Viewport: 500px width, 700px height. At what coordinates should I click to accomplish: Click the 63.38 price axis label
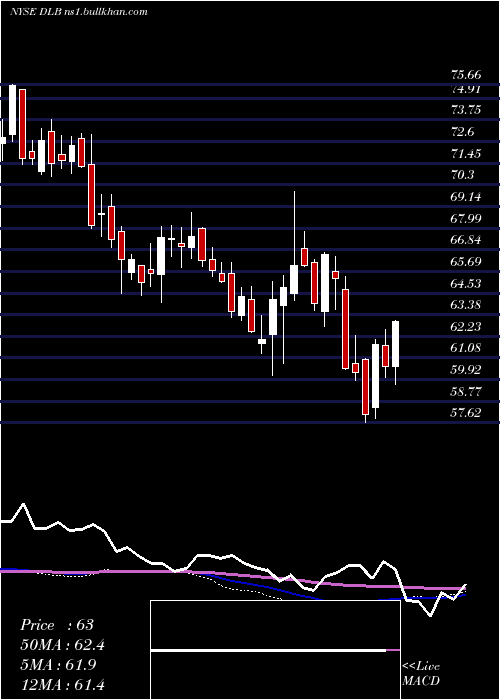pyautogui.click(x=466, y=305)
